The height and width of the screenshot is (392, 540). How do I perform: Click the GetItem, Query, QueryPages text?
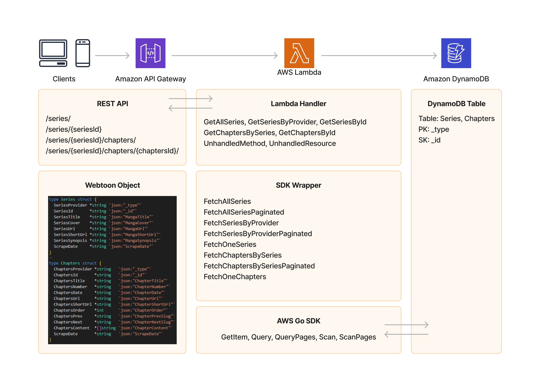(298, 337)
